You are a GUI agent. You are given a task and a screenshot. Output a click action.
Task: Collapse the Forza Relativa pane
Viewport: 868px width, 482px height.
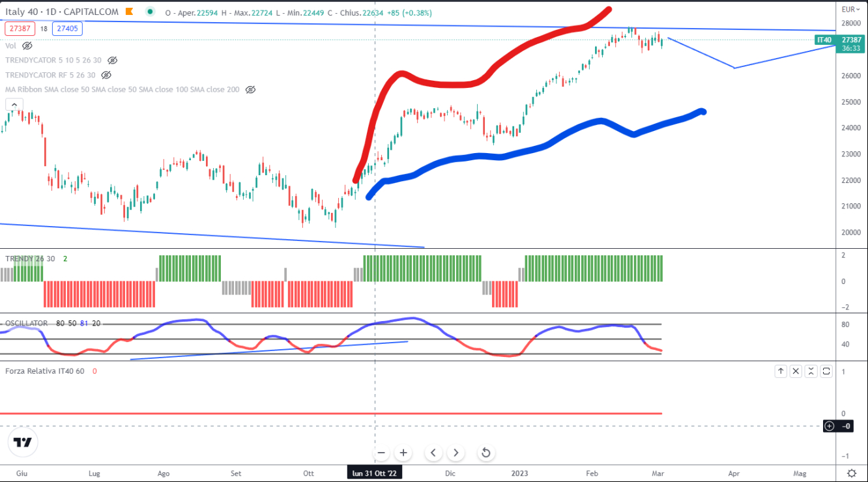coord(811,371)
